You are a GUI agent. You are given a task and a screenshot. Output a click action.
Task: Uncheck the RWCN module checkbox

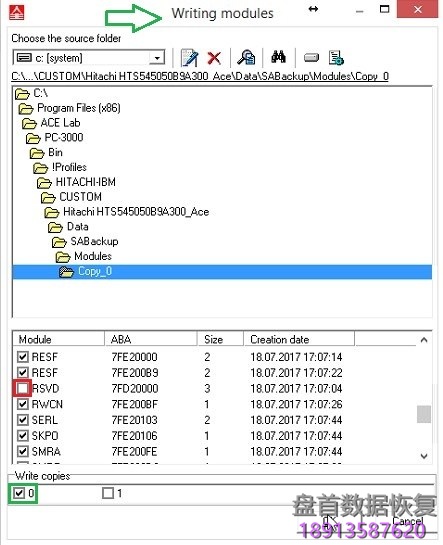point(23,404)
